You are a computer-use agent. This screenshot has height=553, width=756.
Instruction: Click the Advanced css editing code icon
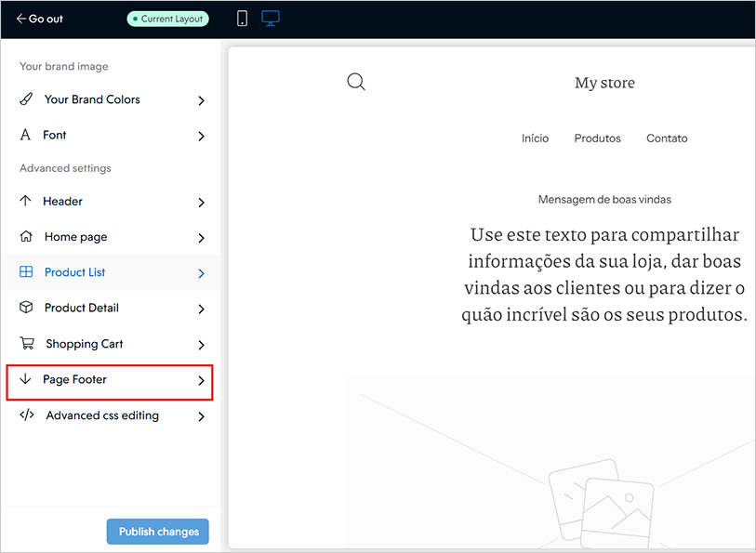[27, 415]
